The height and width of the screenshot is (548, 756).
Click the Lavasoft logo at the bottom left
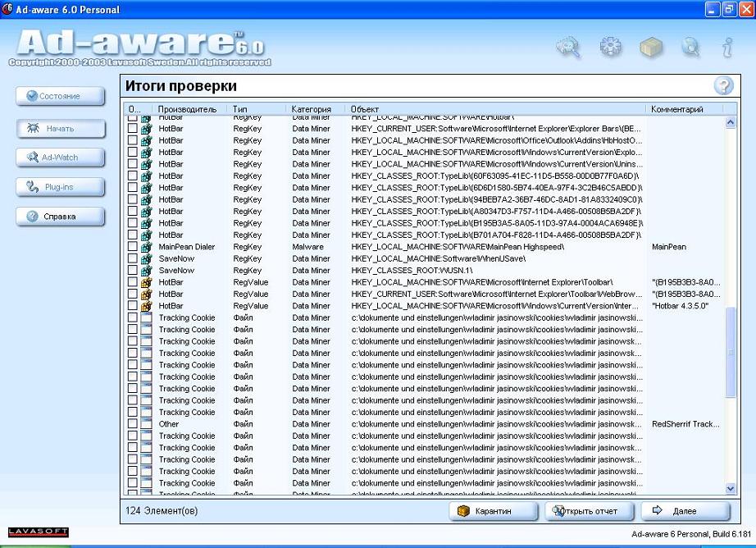(x=38, y=532)
